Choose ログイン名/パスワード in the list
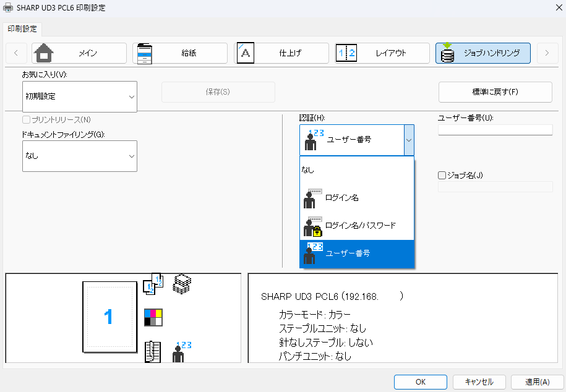This screenshot has height=392, width=566. click(357, 226)
